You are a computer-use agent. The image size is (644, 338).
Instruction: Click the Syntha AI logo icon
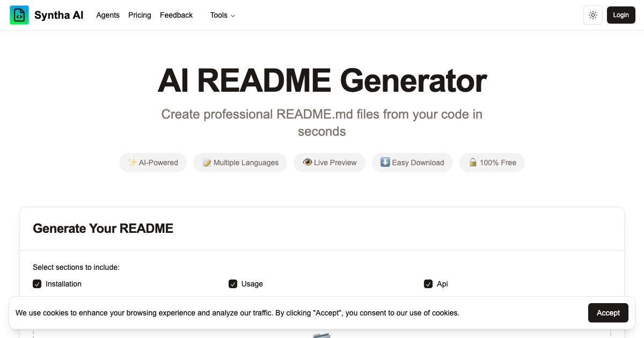pyautogui.click(x=19, y=15)
